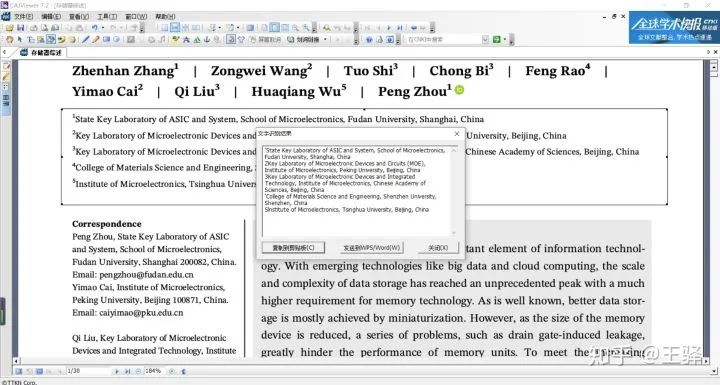Screen dimensions: 720x385
Task: Click 复制到剪贴板(C) button in dialog
Action: coord(293,248)
